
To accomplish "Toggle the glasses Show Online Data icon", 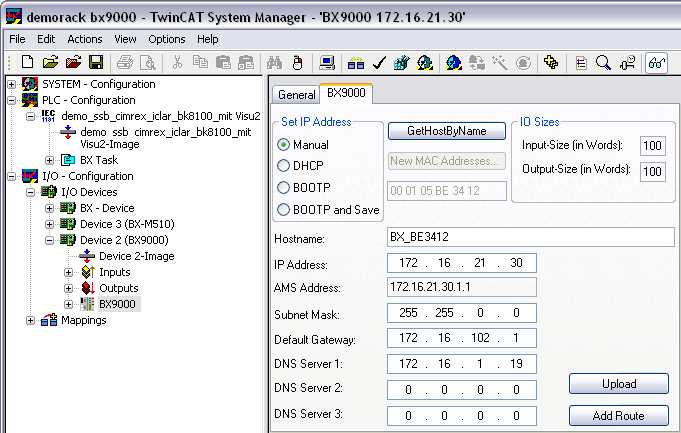I will pos(656,63).
